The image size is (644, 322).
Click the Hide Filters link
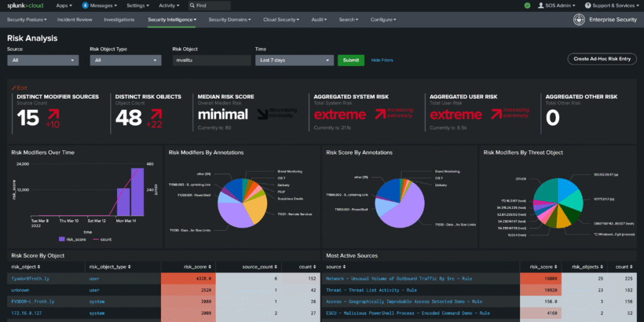coord(382,60)
